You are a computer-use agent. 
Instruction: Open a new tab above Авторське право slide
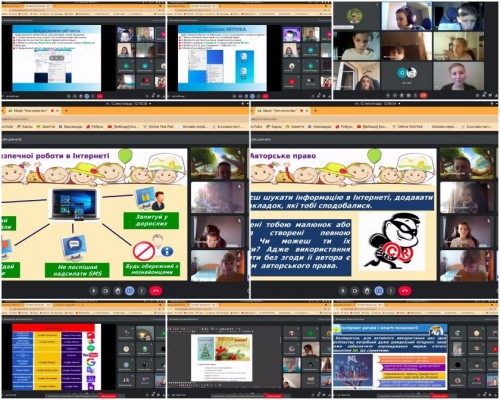click(x=315, y=110)
